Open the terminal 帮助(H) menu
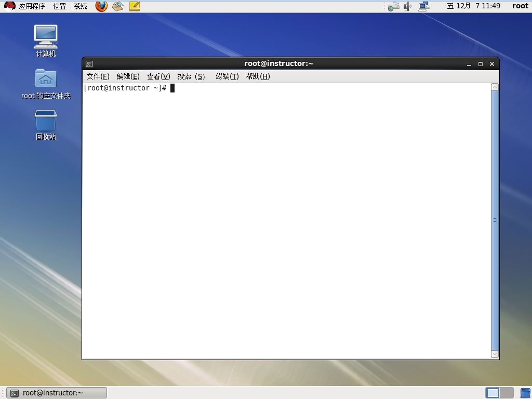 tap(258, 77)
